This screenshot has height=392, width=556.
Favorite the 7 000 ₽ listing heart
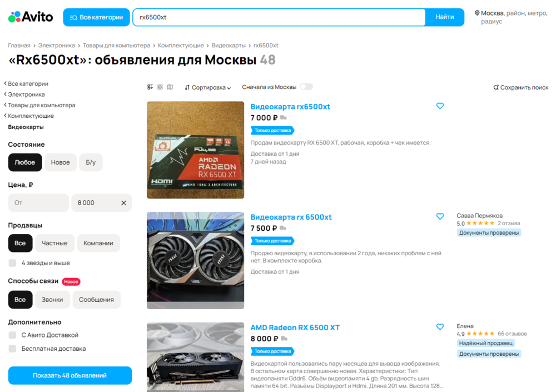440,106
